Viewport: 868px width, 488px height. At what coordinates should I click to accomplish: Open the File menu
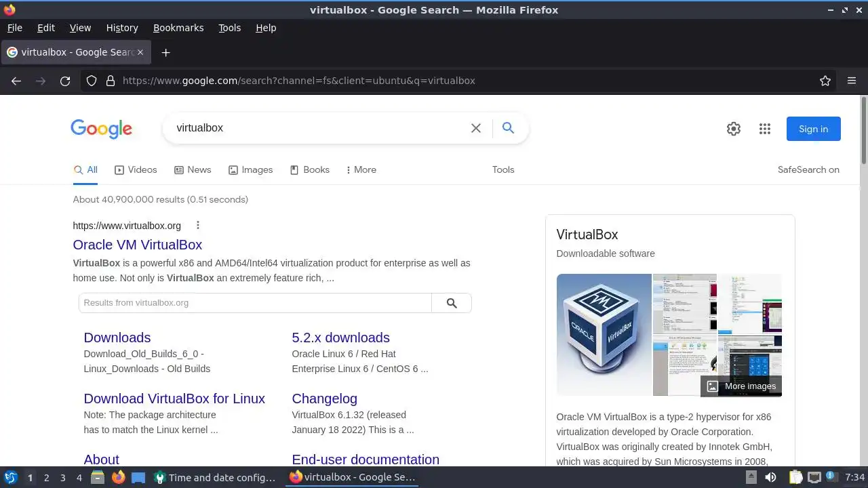tap(14, 28)
